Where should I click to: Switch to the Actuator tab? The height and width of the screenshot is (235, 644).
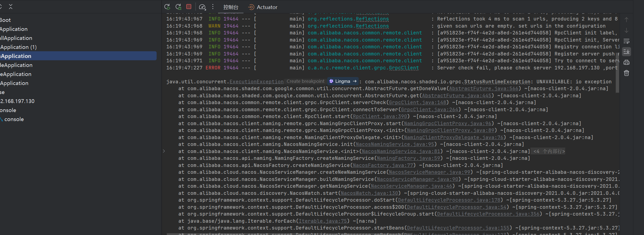click(x=263, y=7)
